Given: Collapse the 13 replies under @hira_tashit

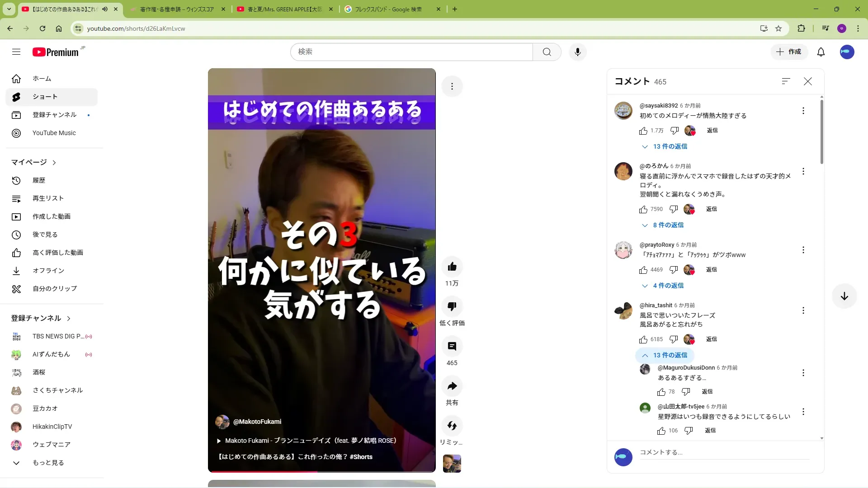Looking at the screenshot, I should (x=665, y=355).
